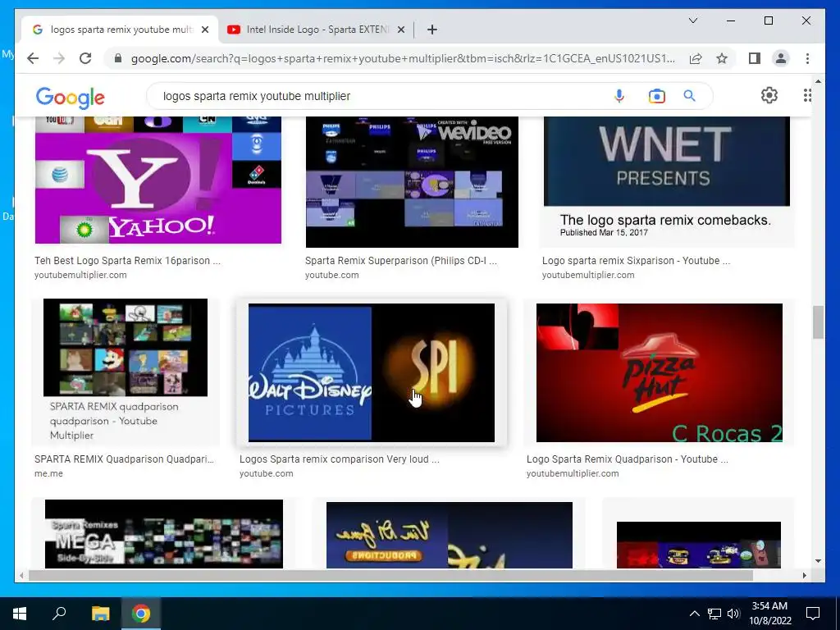Switch to the logos sparta remix Google tab
Viewport: 840px width, 630px height.
[121, 30]
